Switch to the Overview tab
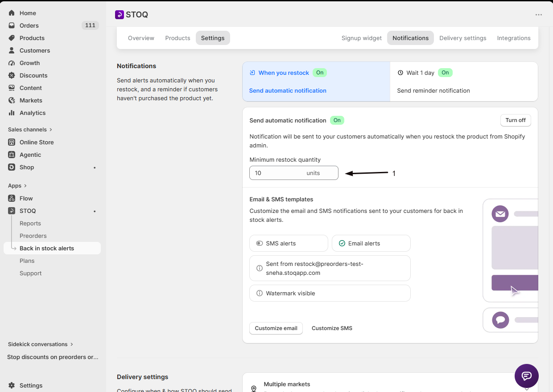Image resolution: width=553 pixels, height=392 pixels. [x=141, y=38]
